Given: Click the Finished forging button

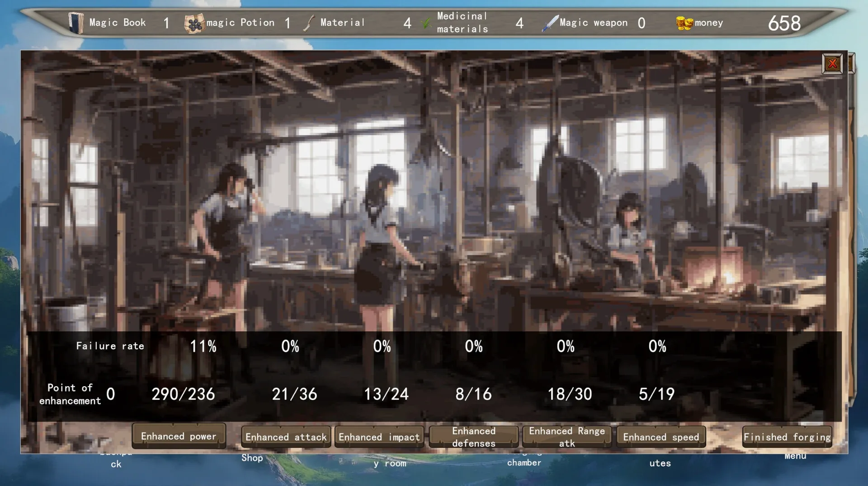Looking at the screenshot, I should [787, 437].
